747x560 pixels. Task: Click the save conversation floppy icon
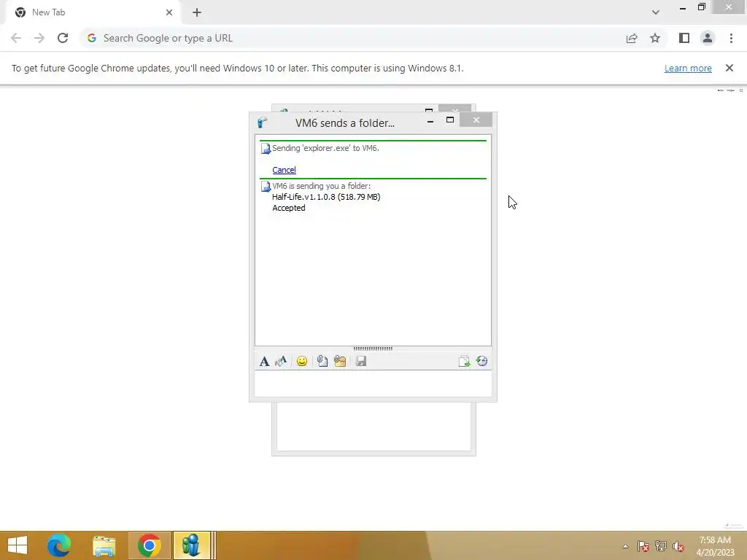pyautogui.click(x=361, y=362)
